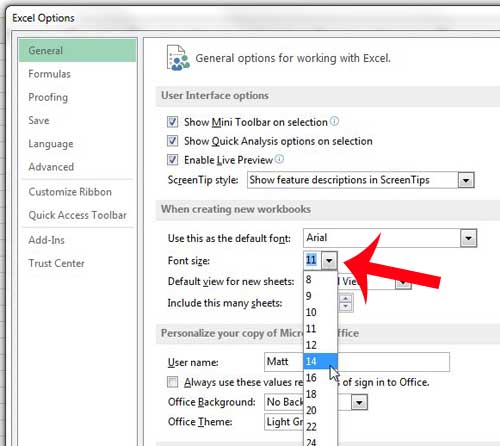Click the General options header icon
The width and height of the screenshot is (500, 446).
click(x=178, y=58)
